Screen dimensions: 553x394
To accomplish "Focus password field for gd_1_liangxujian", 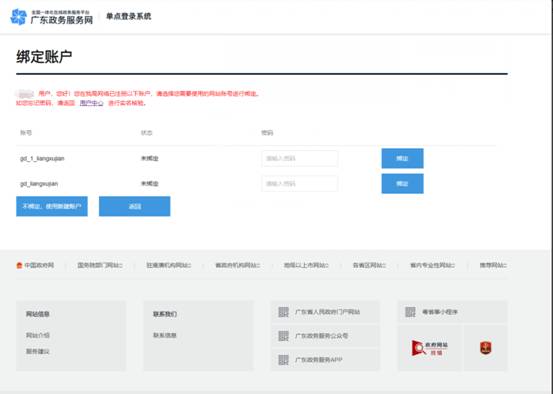I will [x=300, y=158].
